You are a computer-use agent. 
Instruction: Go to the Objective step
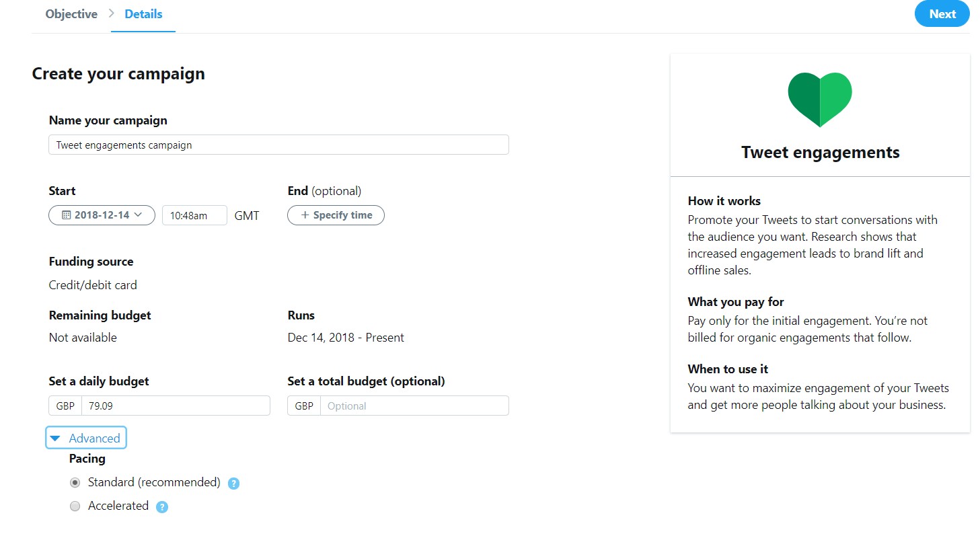[x=71, y=13]
